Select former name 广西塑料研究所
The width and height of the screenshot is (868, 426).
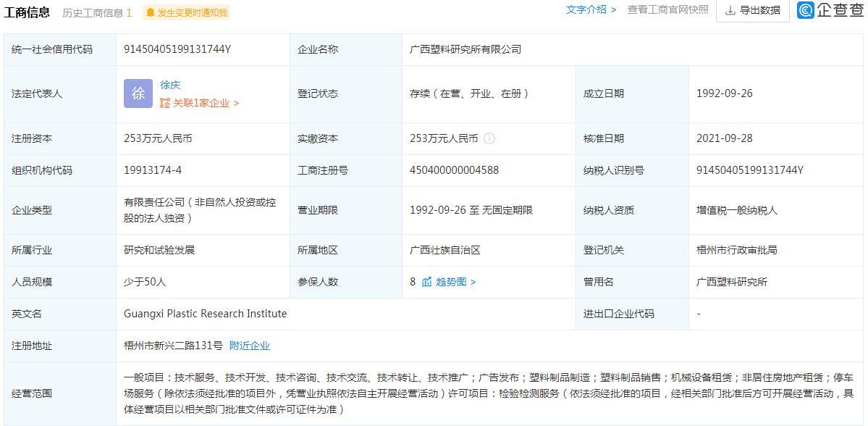(732, 282)
